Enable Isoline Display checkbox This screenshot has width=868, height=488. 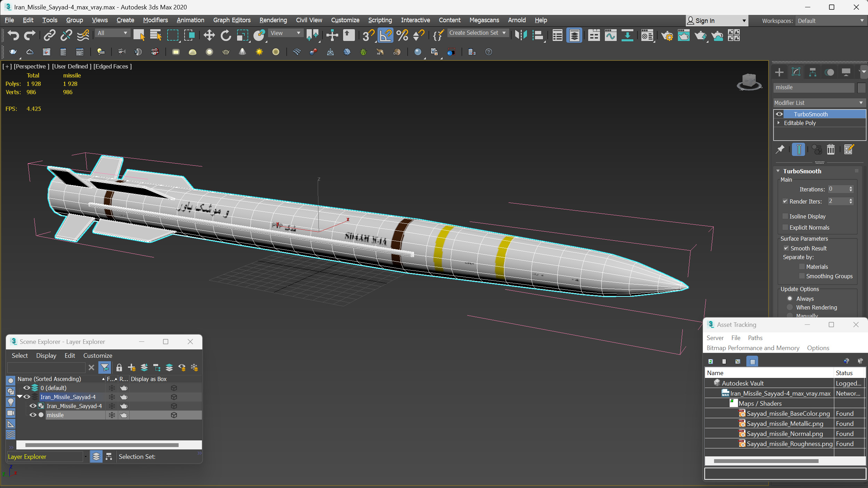pyautogui.click(x=785, y=216)
